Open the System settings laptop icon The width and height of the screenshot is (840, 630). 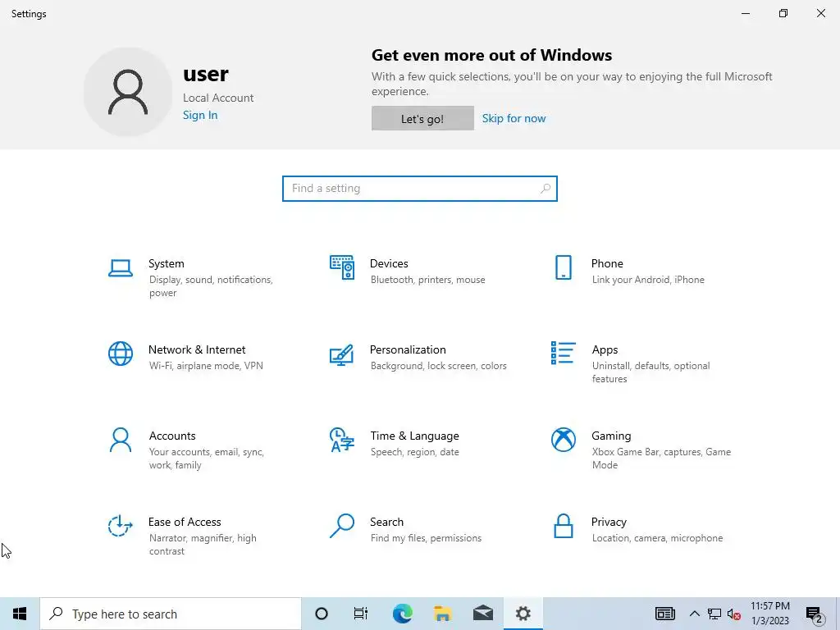pyautogui.click(x=120, y=268)
